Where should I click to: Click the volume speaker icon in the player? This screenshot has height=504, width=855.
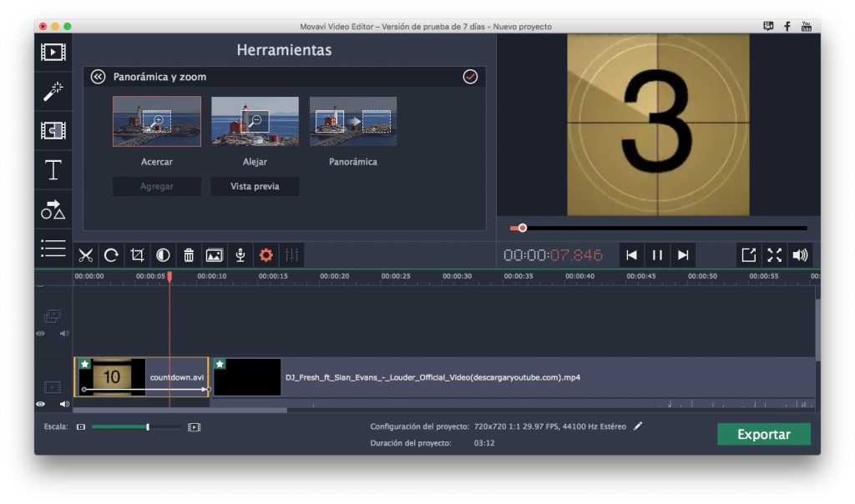pos(800,255)
